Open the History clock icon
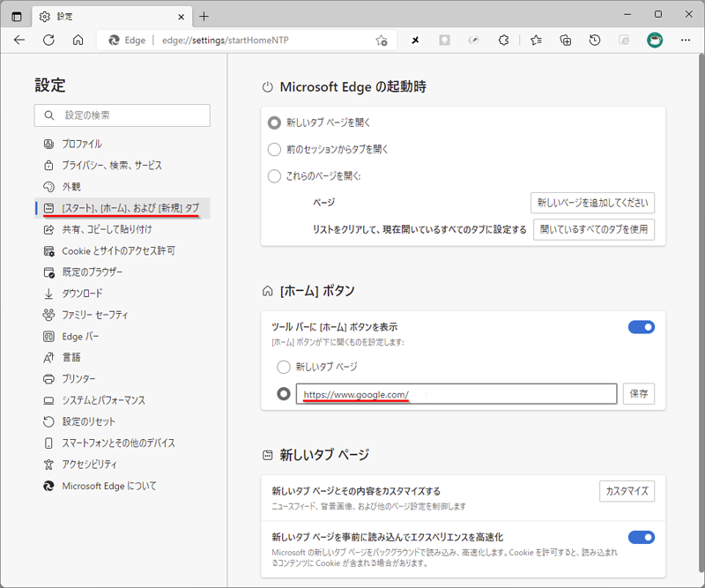 pyautogui.click(x=594, y=41)
